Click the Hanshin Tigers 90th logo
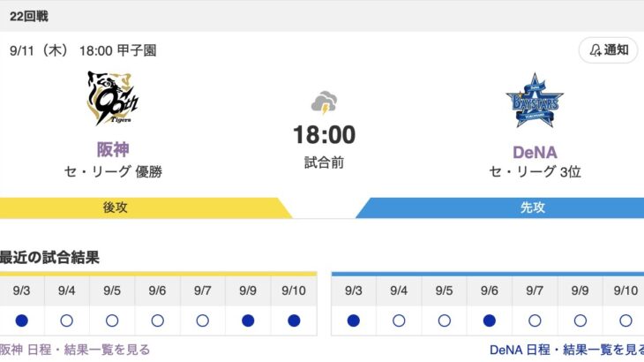 pyautogui.click(x=113, y=98)
